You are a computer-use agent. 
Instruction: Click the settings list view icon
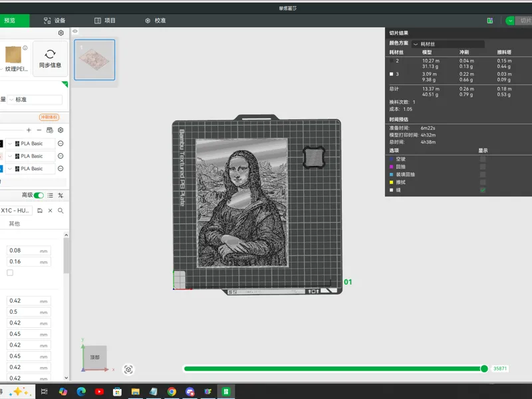point(51,195)
